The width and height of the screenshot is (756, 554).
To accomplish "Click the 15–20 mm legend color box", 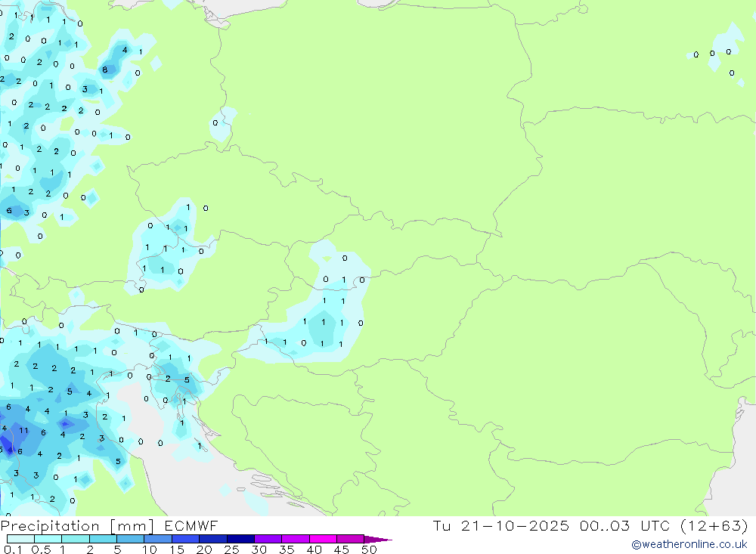I will (x=185, y=539).
